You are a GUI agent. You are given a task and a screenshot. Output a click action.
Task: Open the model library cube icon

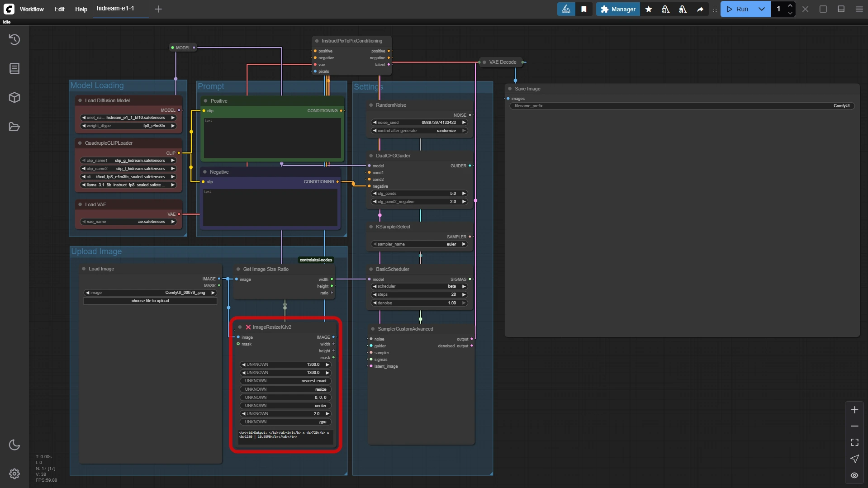click(x=14, y=98)
